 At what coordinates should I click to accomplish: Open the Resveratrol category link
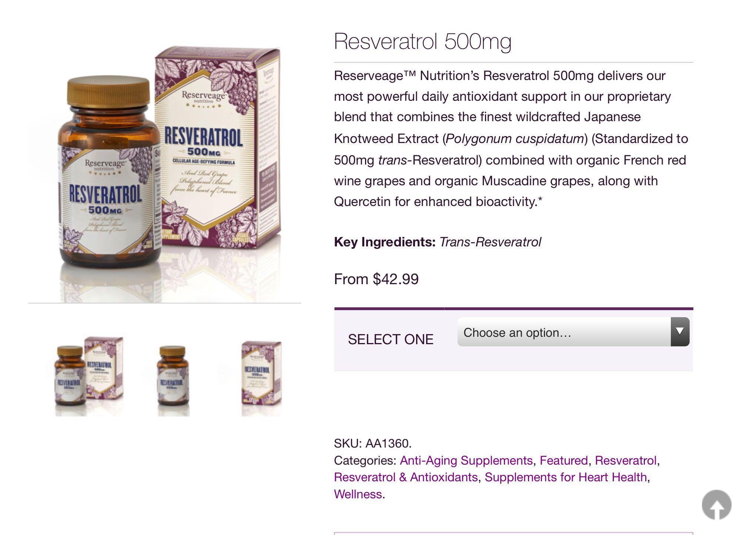[626, 460]
